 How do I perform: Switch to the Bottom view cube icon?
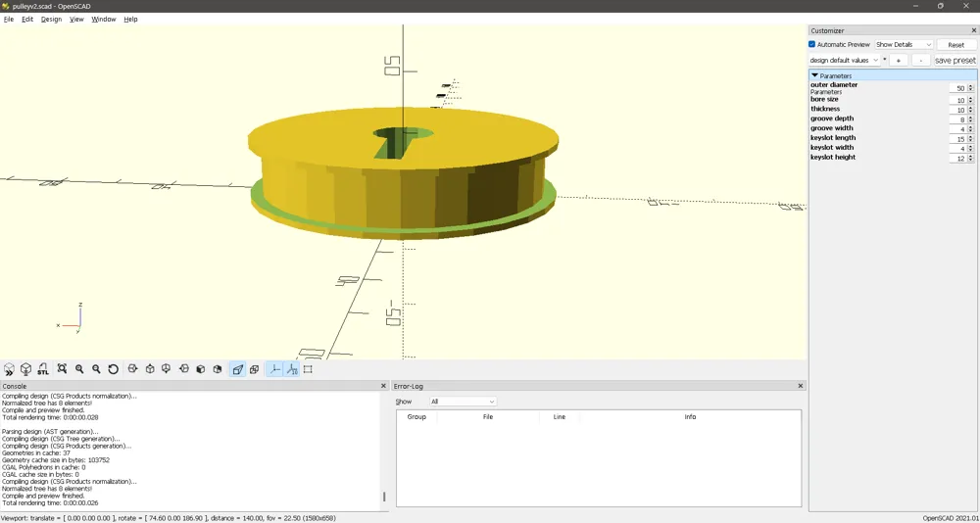(x=167, y=369)
